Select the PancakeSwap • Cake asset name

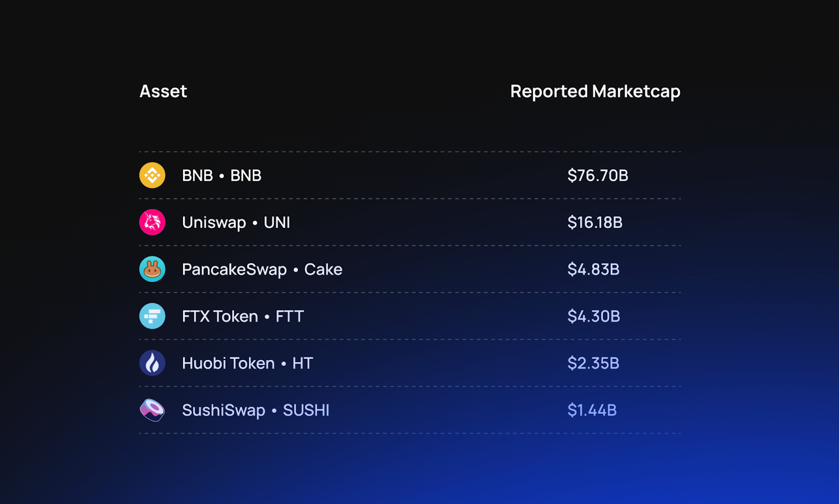tap(262, 269)
